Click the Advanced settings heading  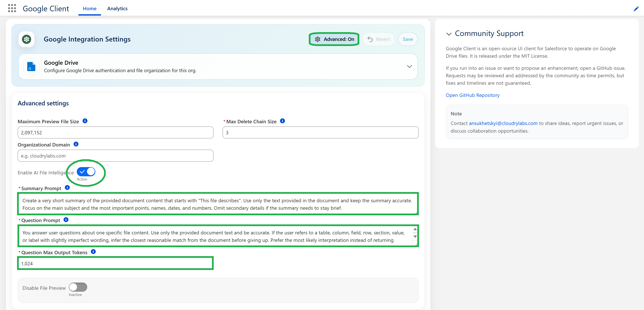pyautogui.click(x=43, y=103)
